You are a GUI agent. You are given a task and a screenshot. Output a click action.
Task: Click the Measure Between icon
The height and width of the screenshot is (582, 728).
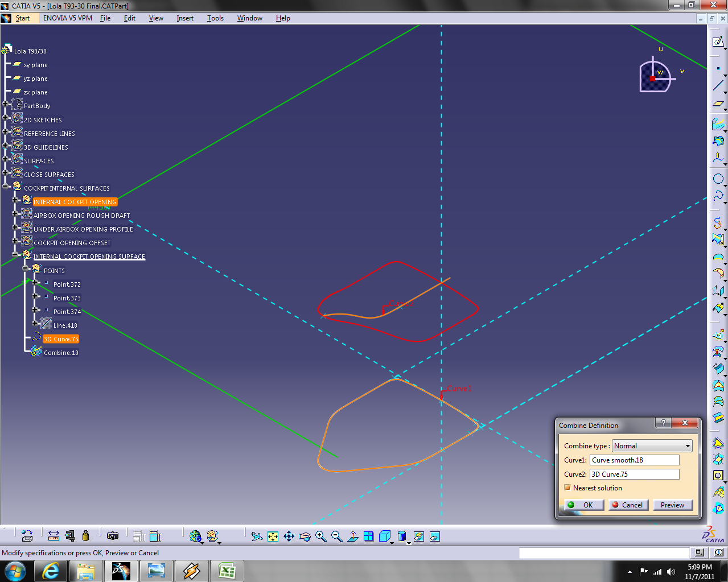(54, 536)
